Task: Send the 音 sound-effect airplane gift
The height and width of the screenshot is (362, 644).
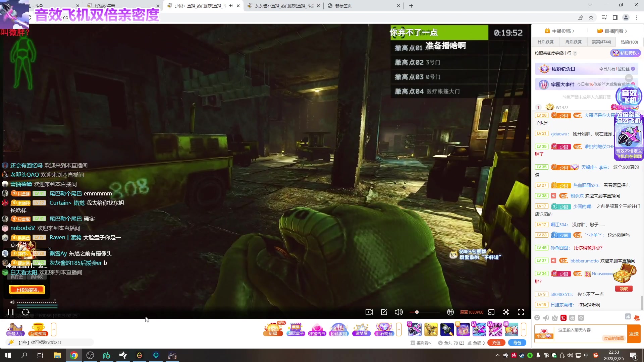Action: click(x=415, y=329)
